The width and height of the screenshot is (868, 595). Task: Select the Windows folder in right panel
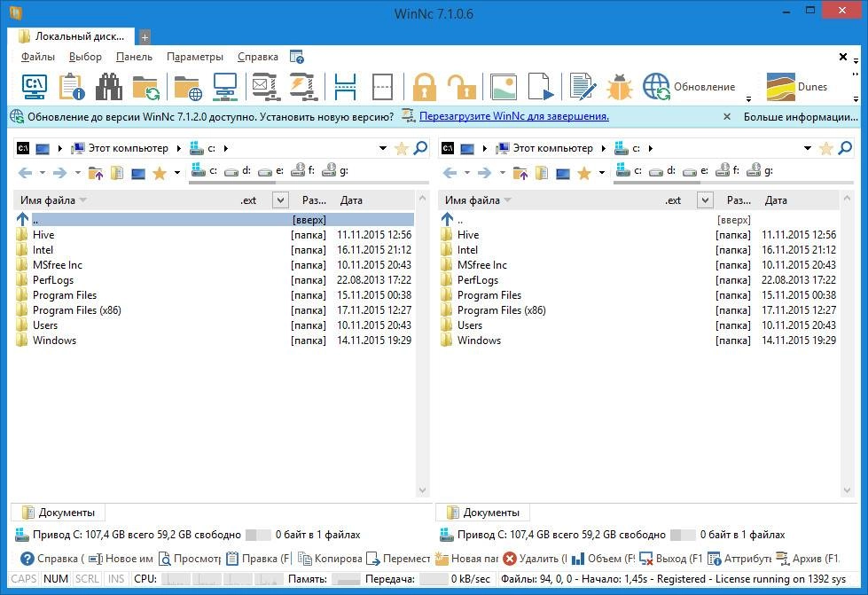coord(639,341)
